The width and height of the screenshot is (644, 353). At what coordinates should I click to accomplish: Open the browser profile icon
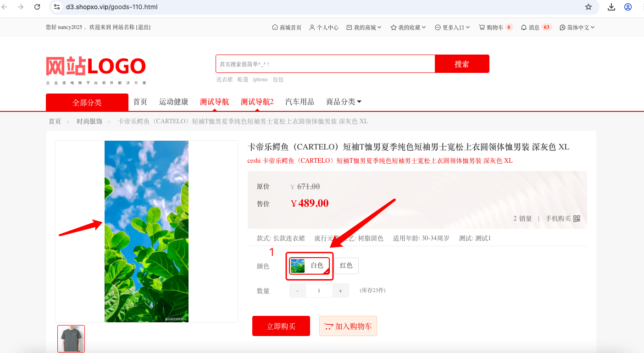(x=628, y=7)
